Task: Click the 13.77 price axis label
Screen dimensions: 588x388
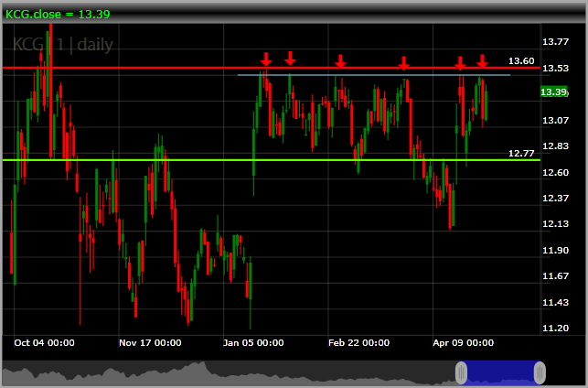Action: [x=555, y=42]
